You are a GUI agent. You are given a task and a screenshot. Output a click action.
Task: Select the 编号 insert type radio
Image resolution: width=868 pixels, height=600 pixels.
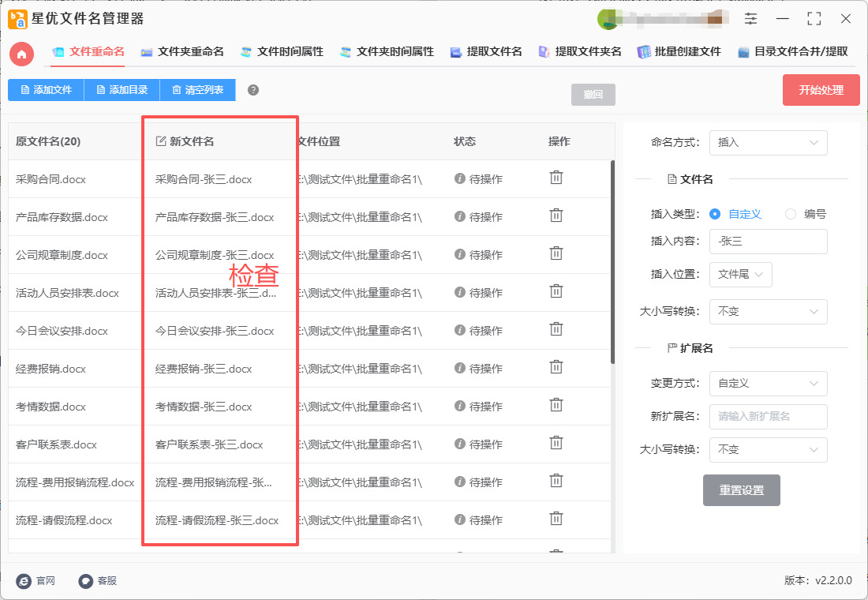[791, 214]
